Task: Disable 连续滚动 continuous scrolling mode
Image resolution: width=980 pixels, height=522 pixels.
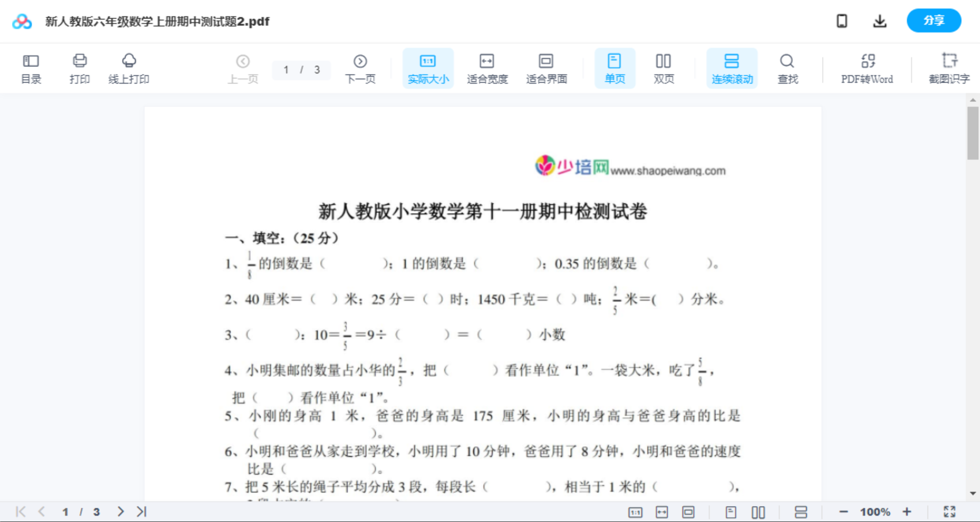Action: click(731, 67)
